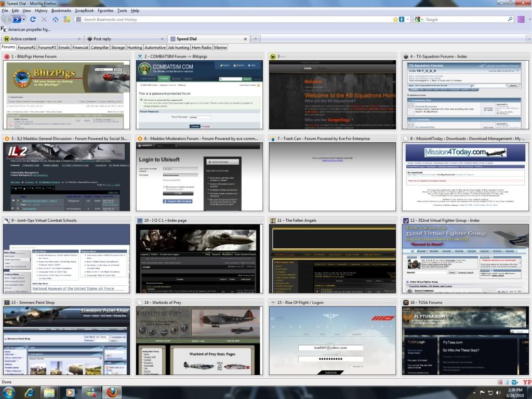Select the Automotive dial group tab
The width and height of the screenshot is (532, 399).
pos(155,47)
